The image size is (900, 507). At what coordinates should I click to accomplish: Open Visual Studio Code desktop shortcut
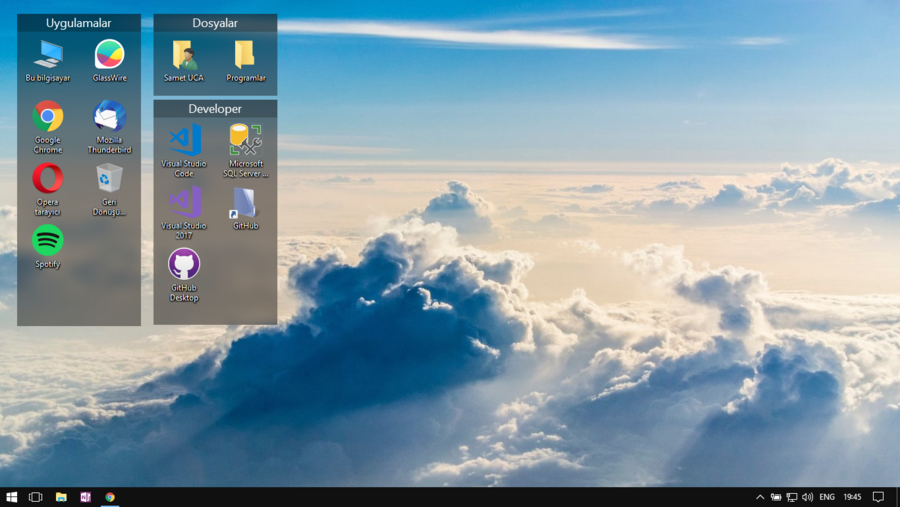point(184,141)
